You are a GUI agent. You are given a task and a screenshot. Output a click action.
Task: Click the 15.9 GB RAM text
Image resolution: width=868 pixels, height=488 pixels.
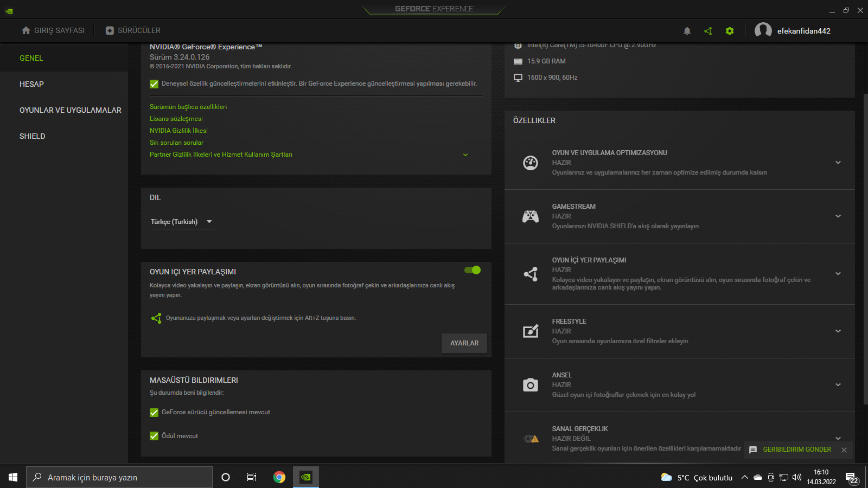tap(546, 61)
